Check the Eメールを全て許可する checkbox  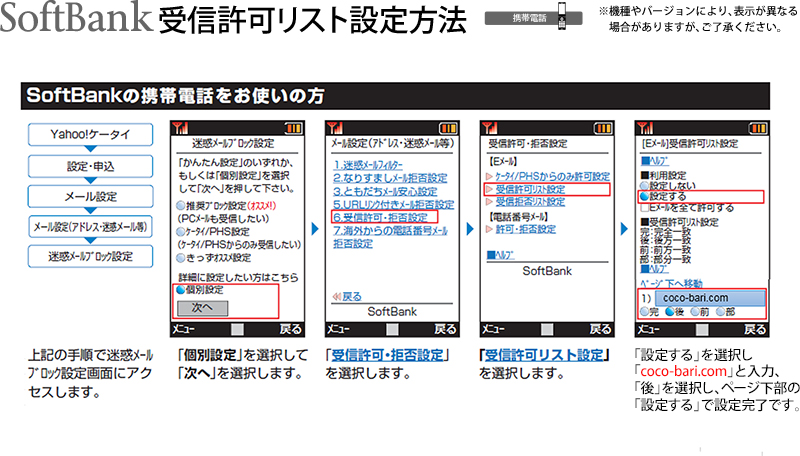coord(645,208)
